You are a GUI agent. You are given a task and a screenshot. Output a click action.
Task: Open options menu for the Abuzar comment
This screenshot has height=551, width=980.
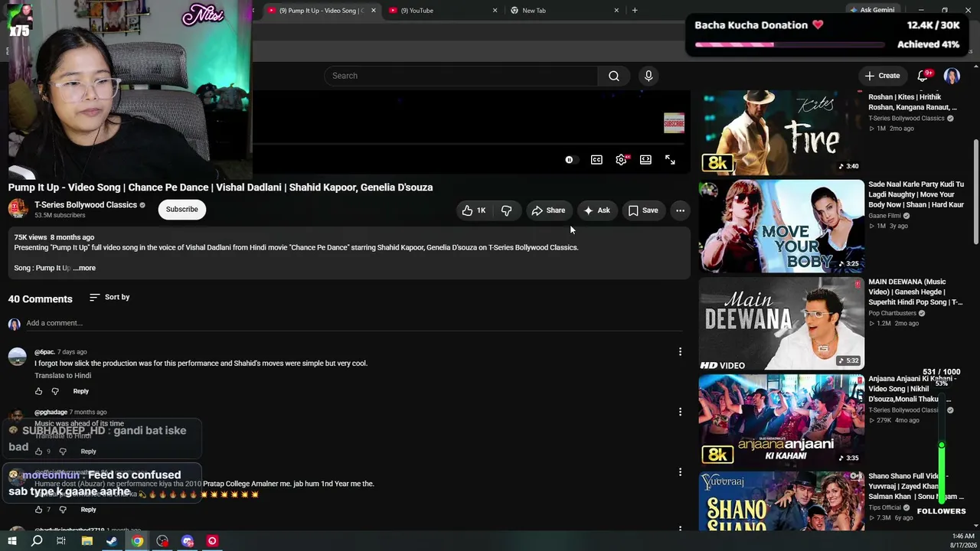click(x=680, y=472)
